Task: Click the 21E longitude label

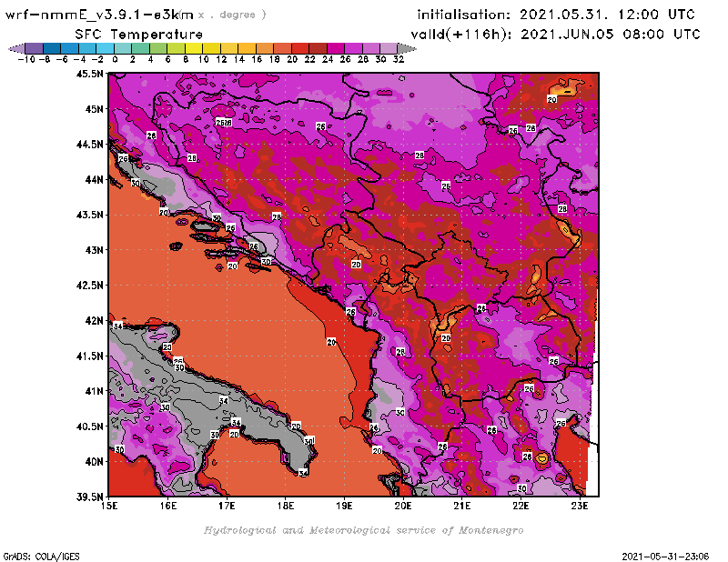Action: (462, 506)
